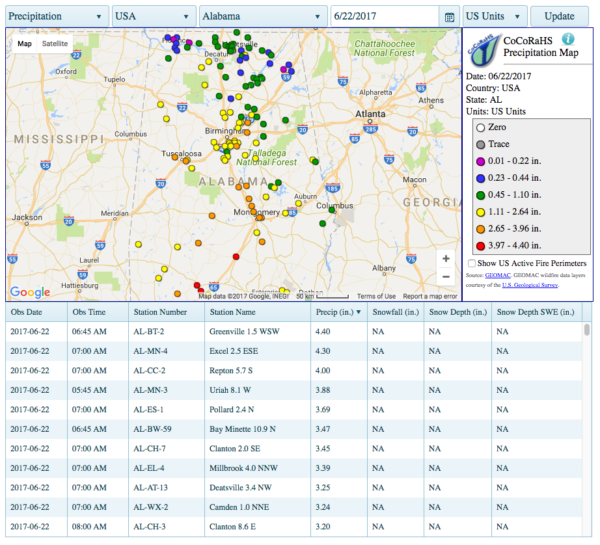
Task: Click the red 3.97 - 4.40 in. swatch
Action: (480, 246)
